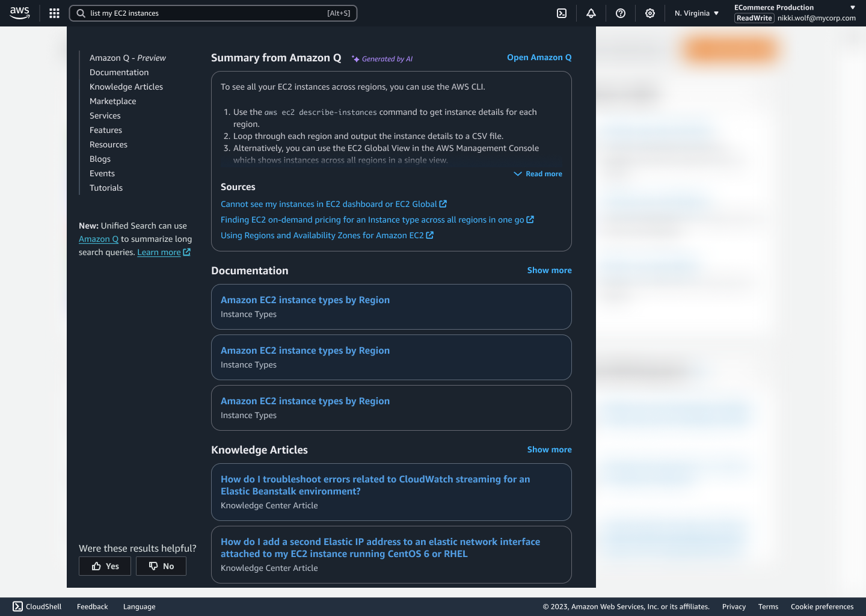
Task: Select Services in the sidebar
Action: click(x=105, y=115)
